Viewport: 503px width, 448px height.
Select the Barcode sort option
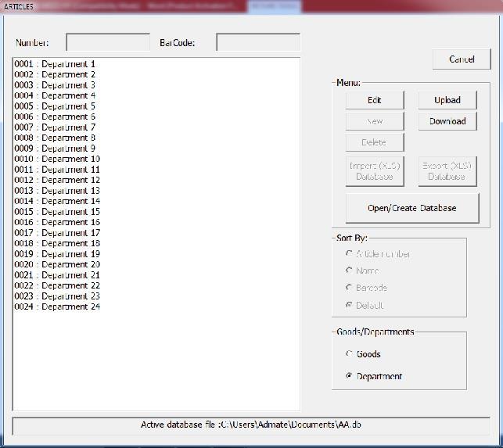366,288
